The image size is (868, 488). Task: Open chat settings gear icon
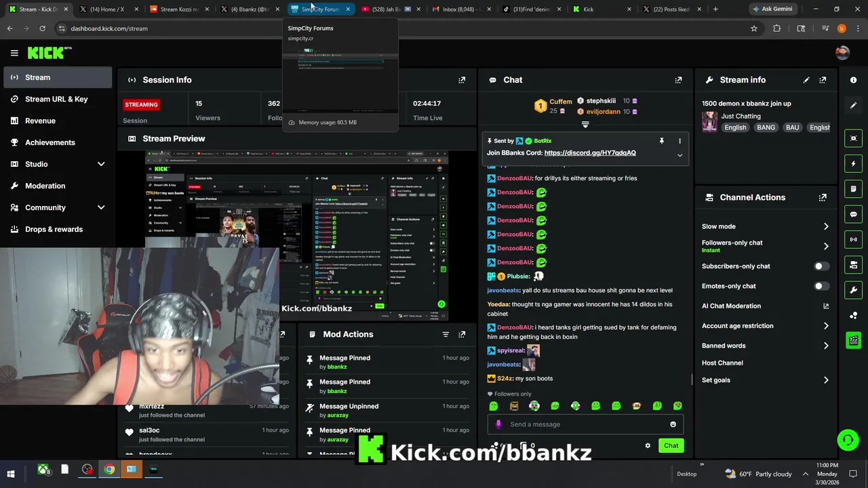click(x=648, y=445)
